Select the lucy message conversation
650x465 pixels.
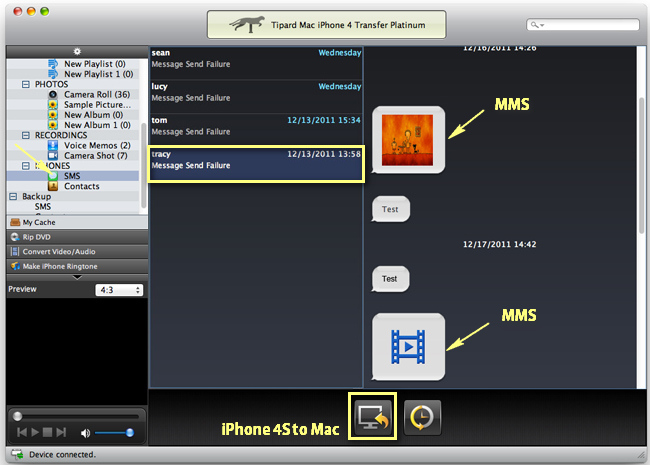click(256, 97)
